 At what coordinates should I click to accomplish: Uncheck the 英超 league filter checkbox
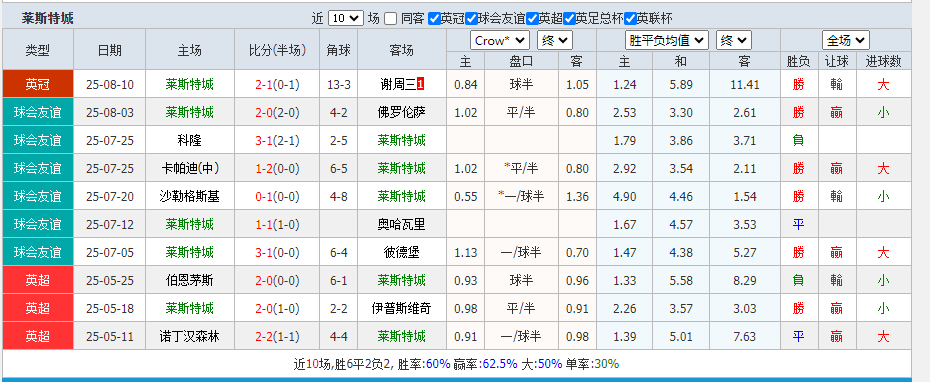tap(533, 18)
